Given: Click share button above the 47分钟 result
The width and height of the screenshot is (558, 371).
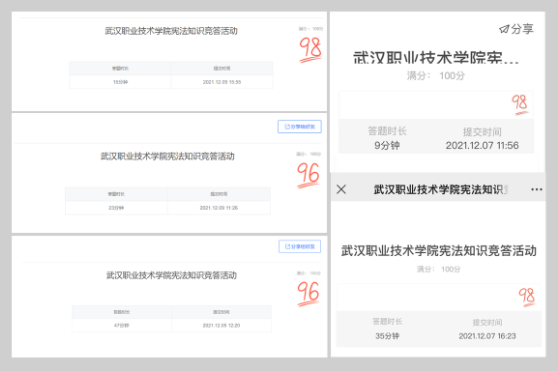Looking at the screenshot, I should (x=300, y=247).
